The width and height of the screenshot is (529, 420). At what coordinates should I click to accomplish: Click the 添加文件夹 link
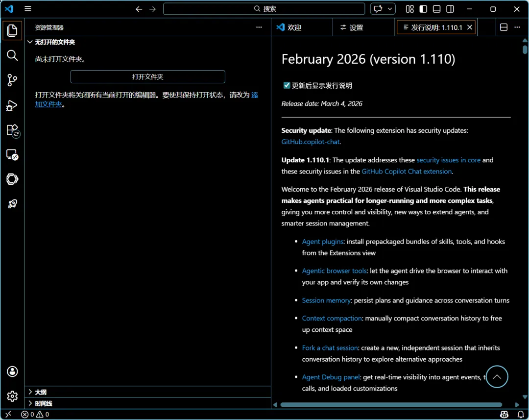[x=48, y=104]
